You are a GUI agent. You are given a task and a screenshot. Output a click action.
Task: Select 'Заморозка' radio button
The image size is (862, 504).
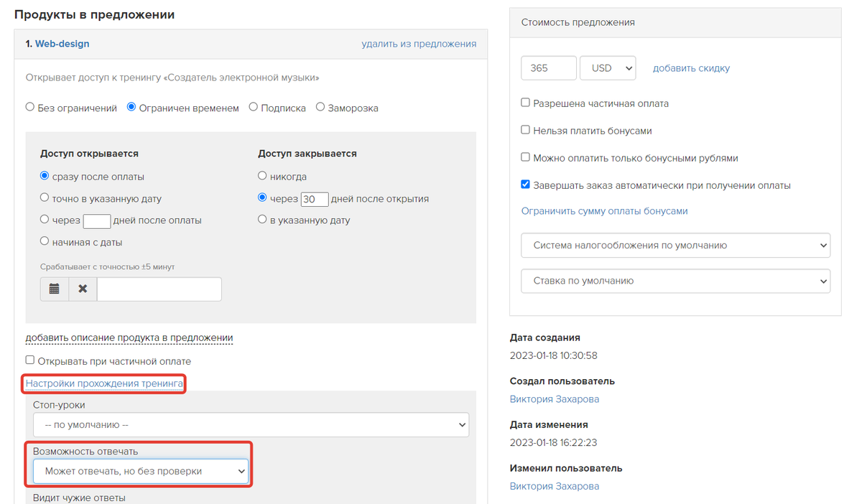coord(320,108)
